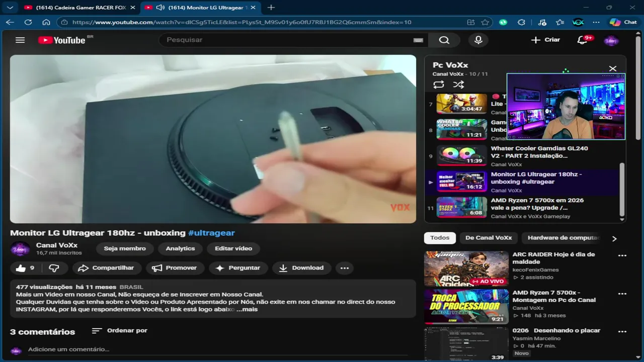This screenshot has width=644, height=362.
Task: Open Copilot Chat button
Action: coord(623,22)
